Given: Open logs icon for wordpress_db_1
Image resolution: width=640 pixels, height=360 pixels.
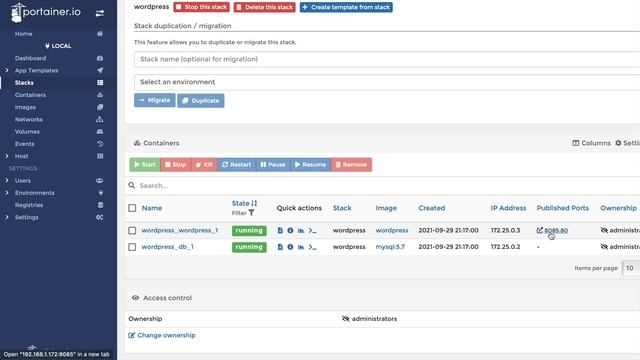Looking at the screenshot, I should pyautogui.click(x=280, y=247).
